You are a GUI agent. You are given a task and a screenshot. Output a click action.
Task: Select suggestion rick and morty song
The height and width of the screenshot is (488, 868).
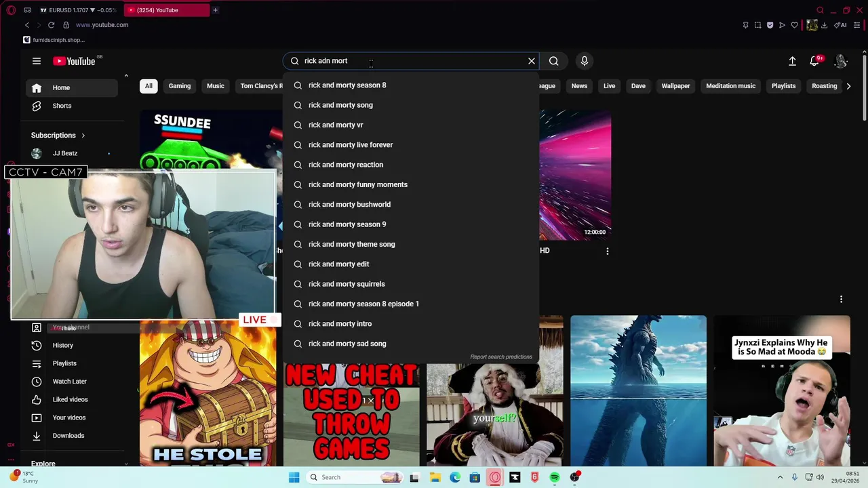411,105
